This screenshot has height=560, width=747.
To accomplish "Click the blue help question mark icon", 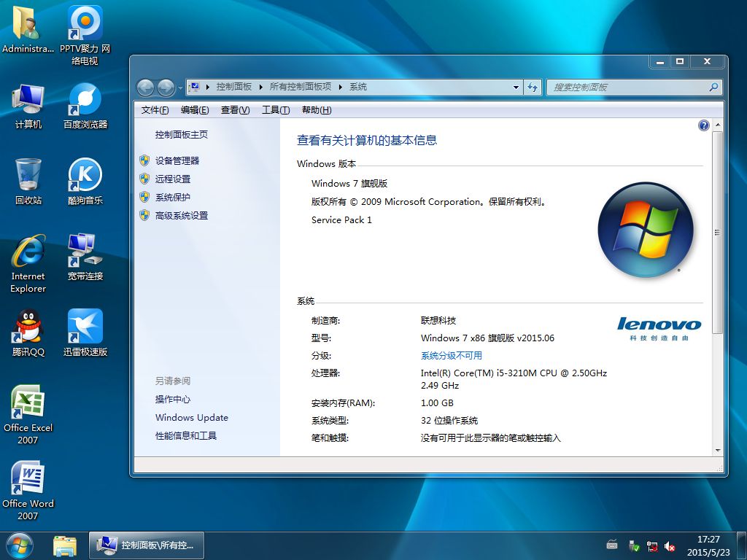I will (x=703, y=125).
